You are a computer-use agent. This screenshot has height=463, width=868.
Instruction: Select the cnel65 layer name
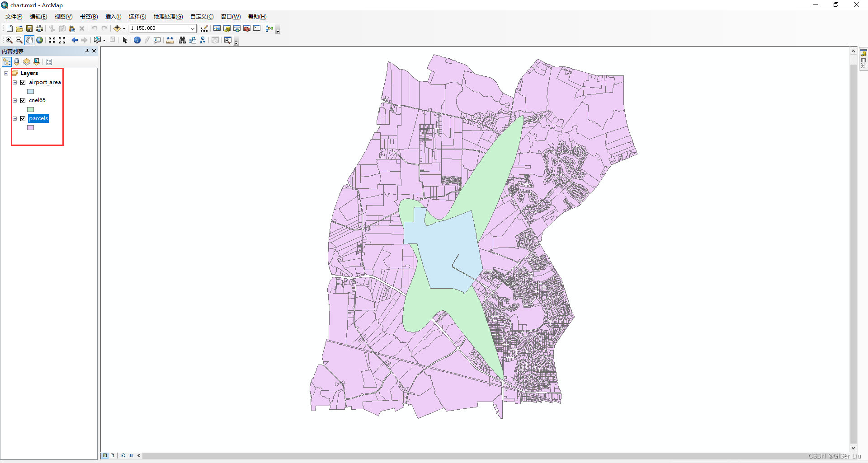click(37, 100)
